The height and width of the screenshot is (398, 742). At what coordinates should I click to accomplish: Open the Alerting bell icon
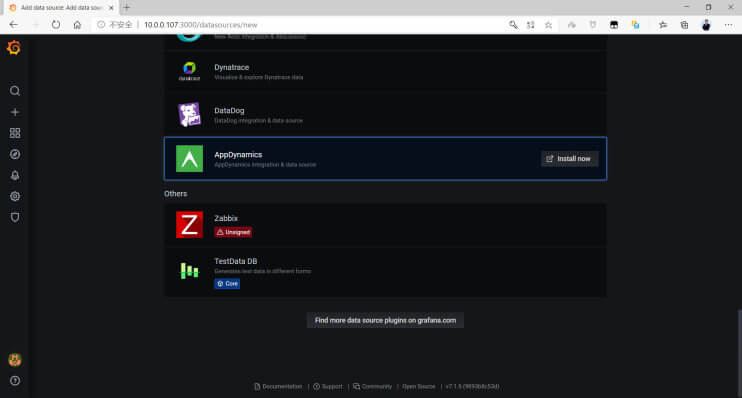(15, 176)
